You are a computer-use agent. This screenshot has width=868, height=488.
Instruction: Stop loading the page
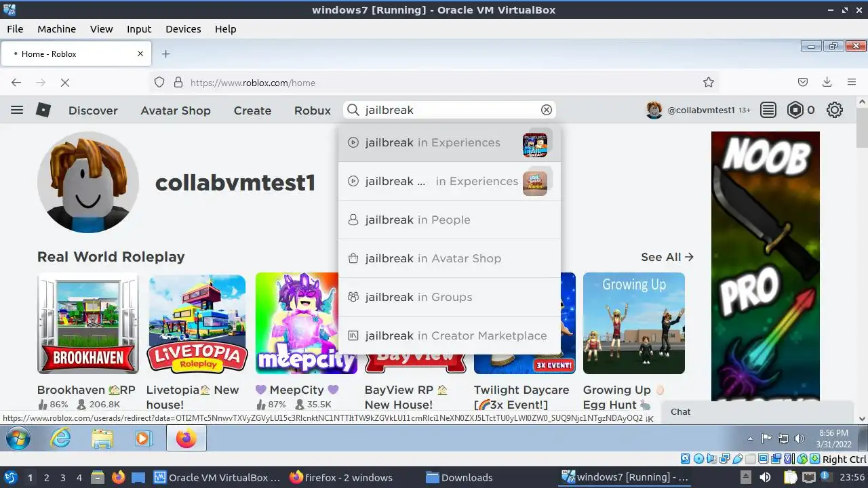(x=65, y=82)
